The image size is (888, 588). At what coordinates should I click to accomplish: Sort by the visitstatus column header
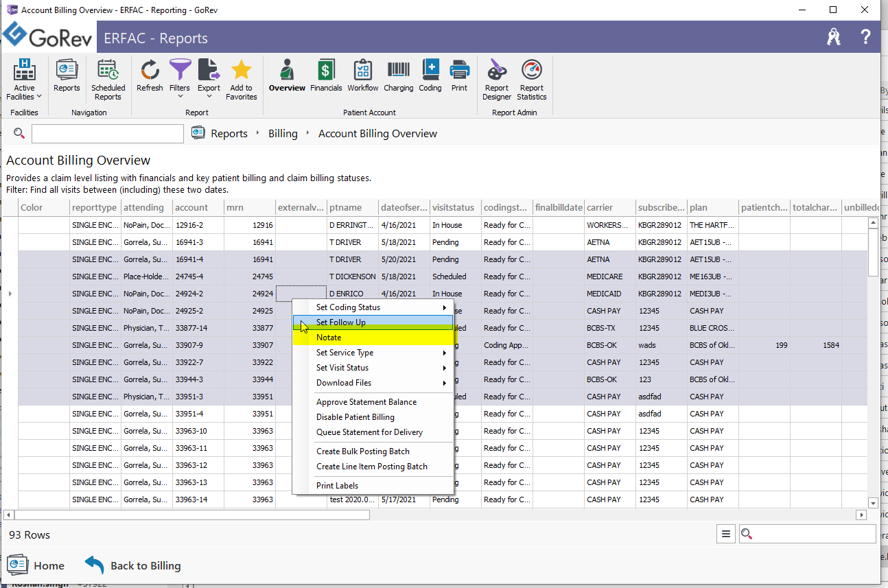click(456, 207)
